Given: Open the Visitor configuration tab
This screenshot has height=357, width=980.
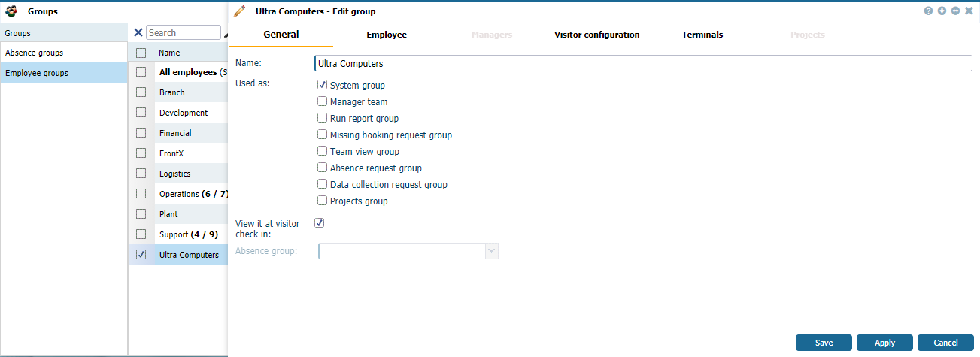Looking at the screenshot, I should [596, 35].
